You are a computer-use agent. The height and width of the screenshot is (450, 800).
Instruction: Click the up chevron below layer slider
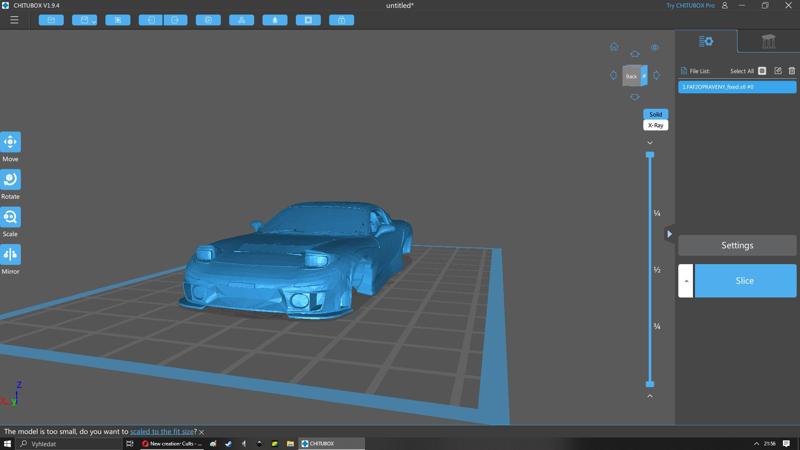650,396
